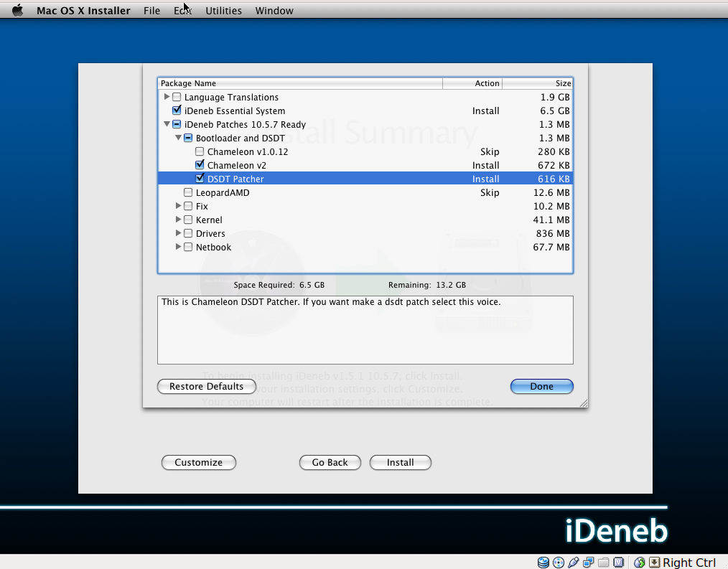Click the 836 MB size value
The image size is (728, 569).
[553, 233]
